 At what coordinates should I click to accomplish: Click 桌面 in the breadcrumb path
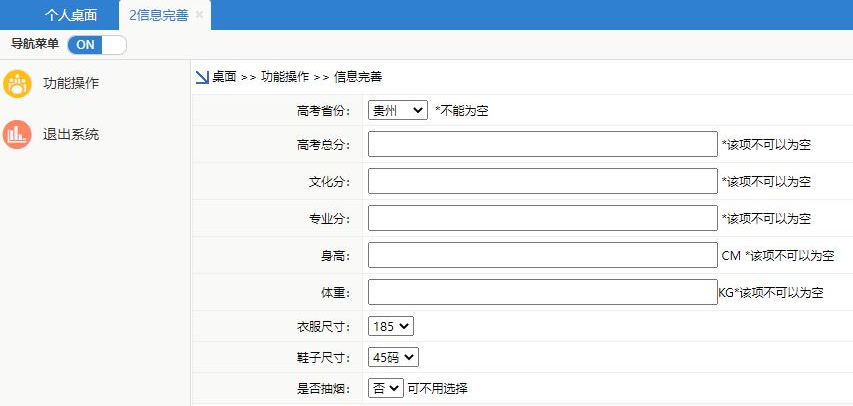(224, 77)
